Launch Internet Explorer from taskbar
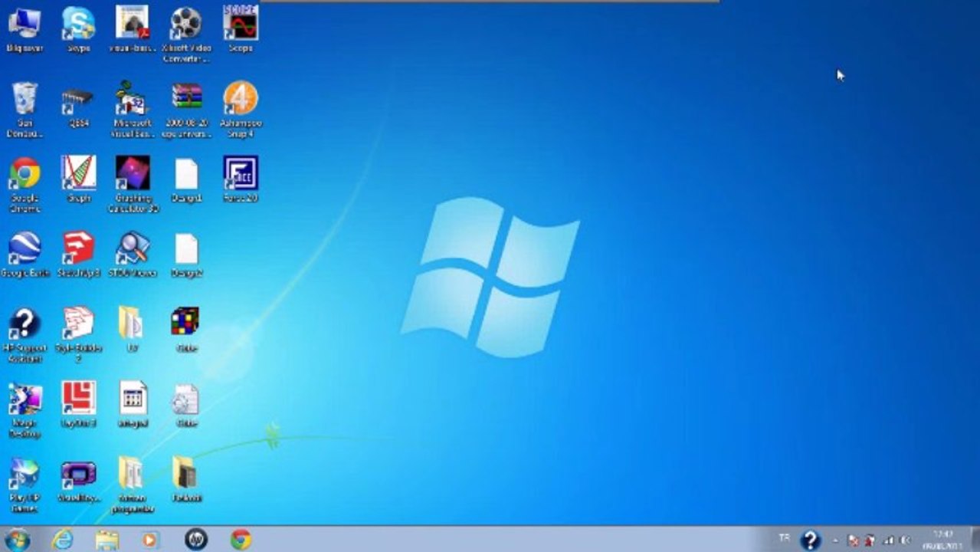 63,539
